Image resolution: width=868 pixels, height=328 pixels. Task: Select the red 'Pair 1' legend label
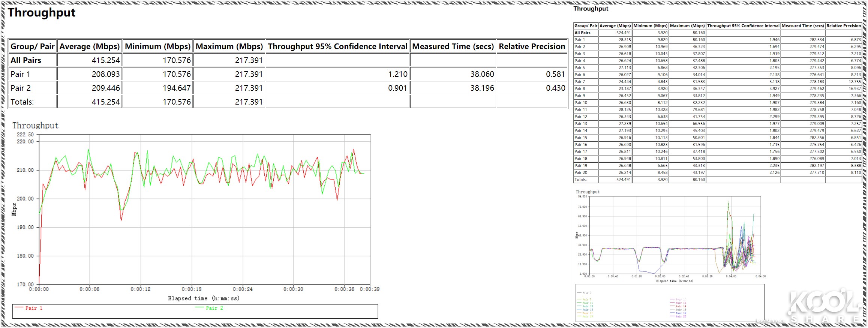pyautogui.click(x=34, y=308)
